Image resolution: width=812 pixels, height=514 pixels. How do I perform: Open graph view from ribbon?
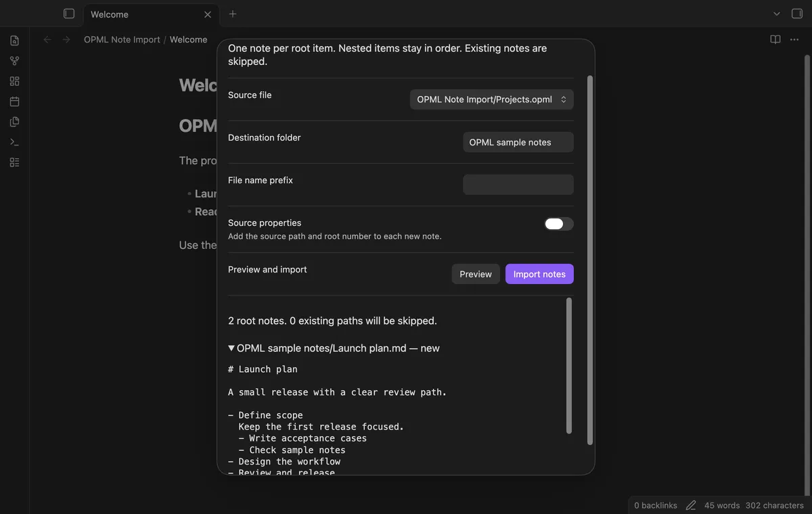14,61
